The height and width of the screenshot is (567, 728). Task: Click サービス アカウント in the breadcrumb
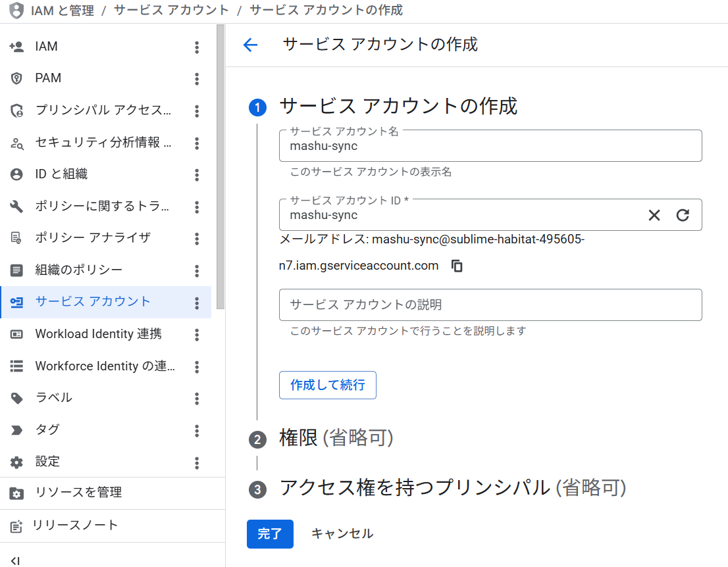click(171, 11)
